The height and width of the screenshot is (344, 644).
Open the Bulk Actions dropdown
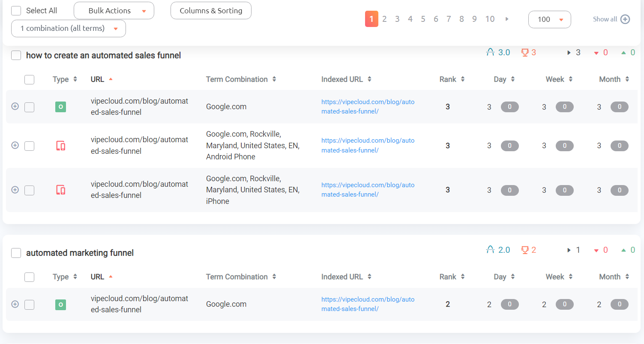coord(114,11)
